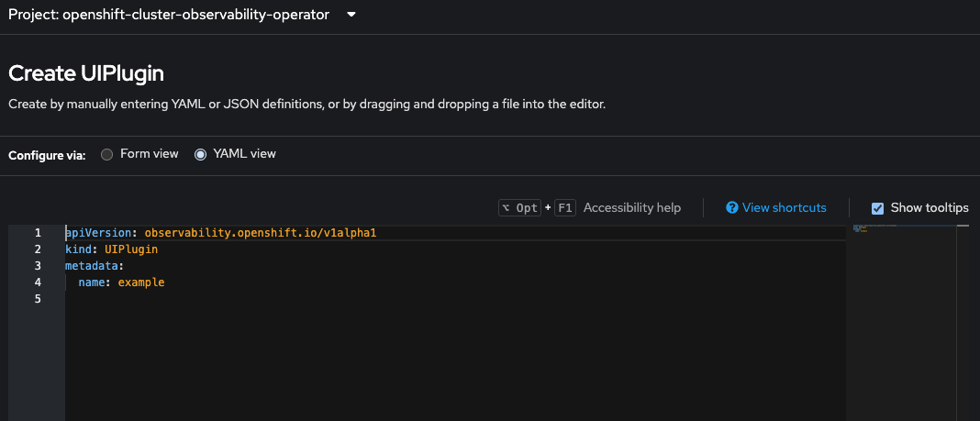The image size is (980, 421).
Task: Click the question mark icon beside View shortcuts
Action: (732, 208)
